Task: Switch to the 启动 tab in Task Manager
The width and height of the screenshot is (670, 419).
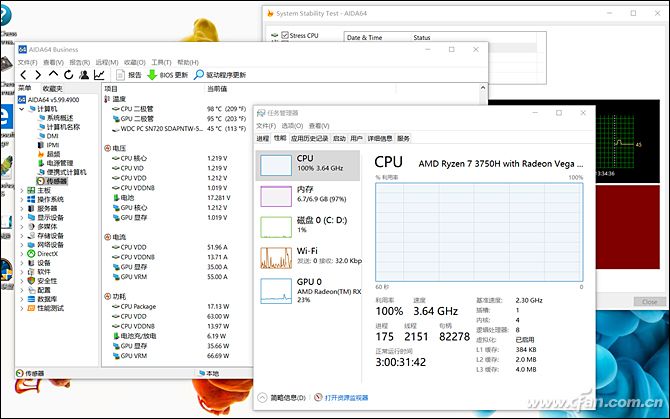Action: 339,139
